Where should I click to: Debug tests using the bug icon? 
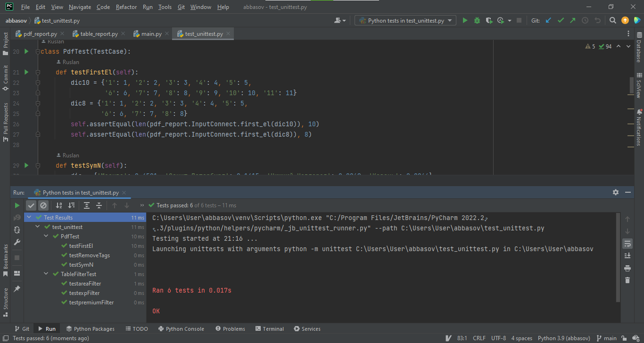(x=476, y=20)
